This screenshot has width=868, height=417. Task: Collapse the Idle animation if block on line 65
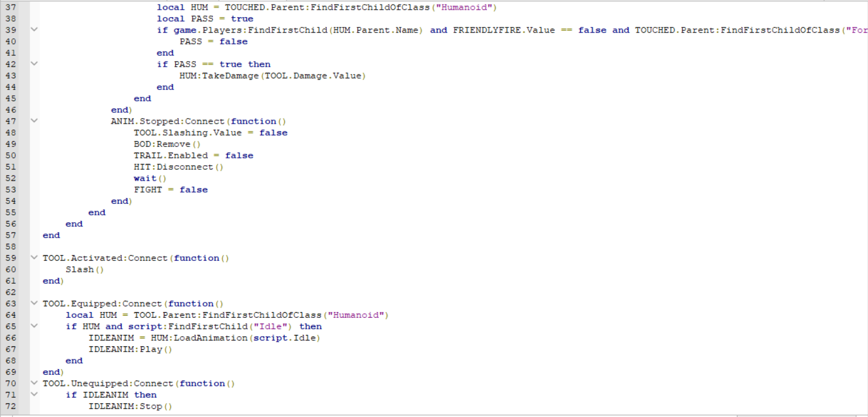[x=33, y=326]
